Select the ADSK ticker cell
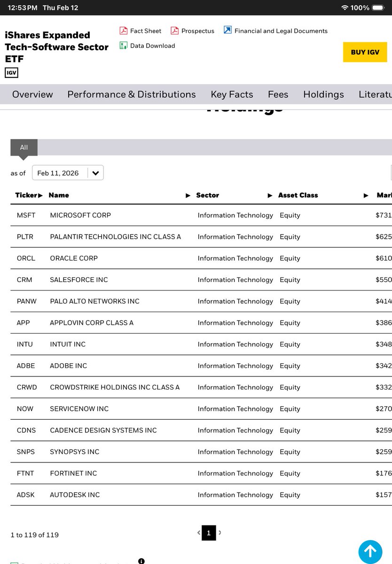Screen dimensions: 392x564 [x=25, y=495]
